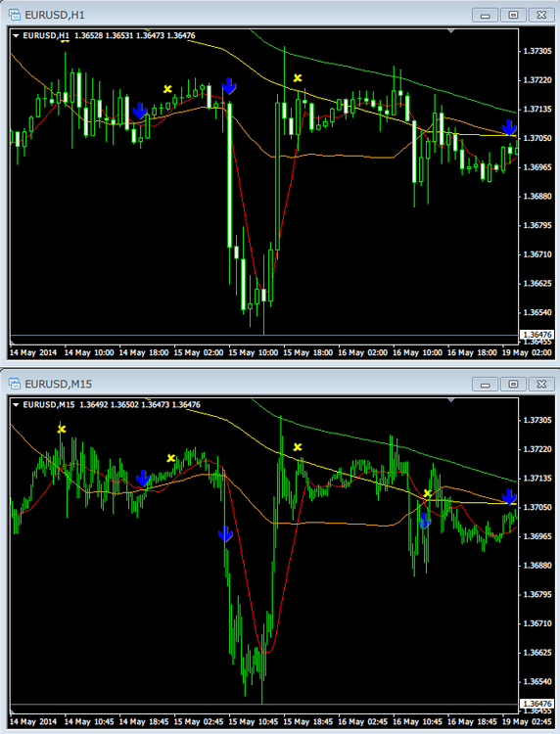Close the EURUSD,M15 chart window
The height and width of the screenshot is (734, 560).
pyautogui.click(x=541, y=385)
